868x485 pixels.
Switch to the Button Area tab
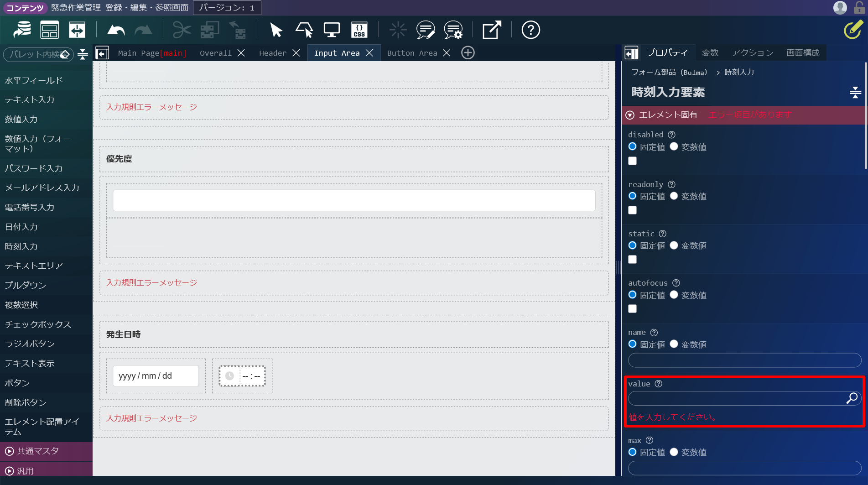[412, 53]
